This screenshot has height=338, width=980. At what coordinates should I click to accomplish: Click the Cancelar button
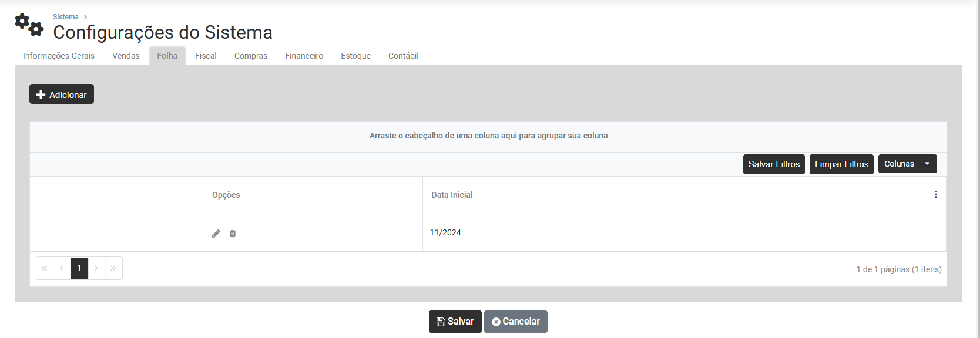tap(516, 322)
